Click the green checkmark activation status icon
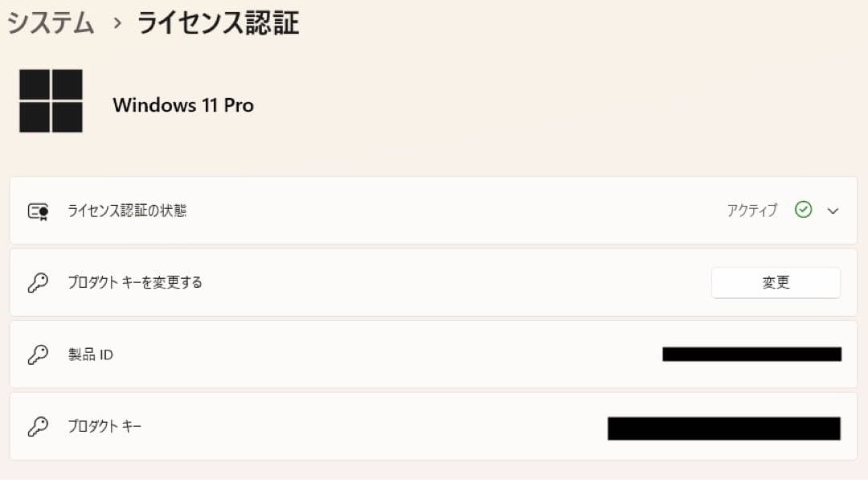 click(x=803, y=210)
